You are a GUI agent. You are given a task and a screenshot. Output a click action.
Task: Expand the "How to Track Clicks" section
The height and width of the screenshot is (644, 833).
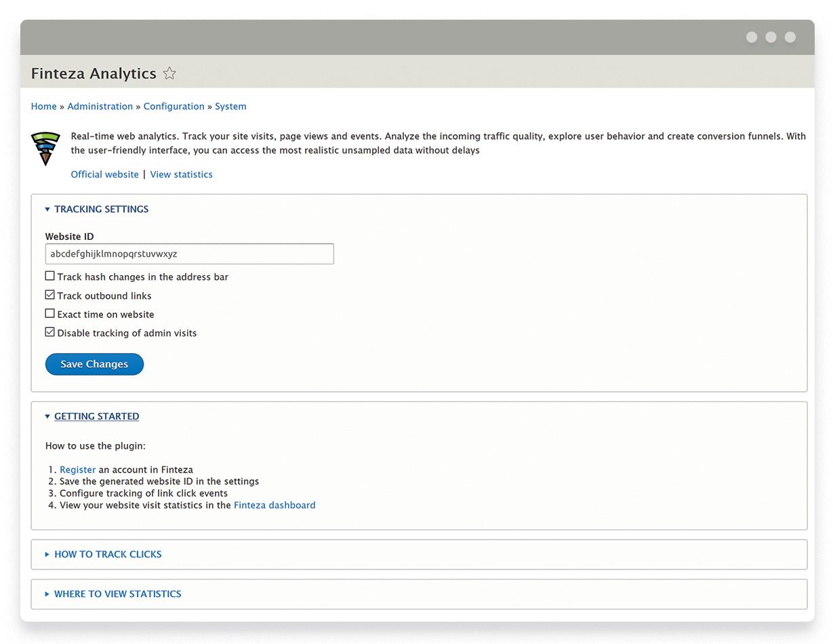107,554
